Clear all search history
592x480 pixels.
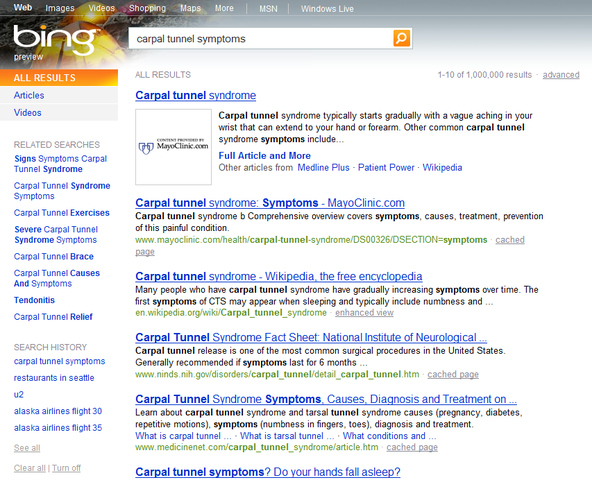[29, 468]
